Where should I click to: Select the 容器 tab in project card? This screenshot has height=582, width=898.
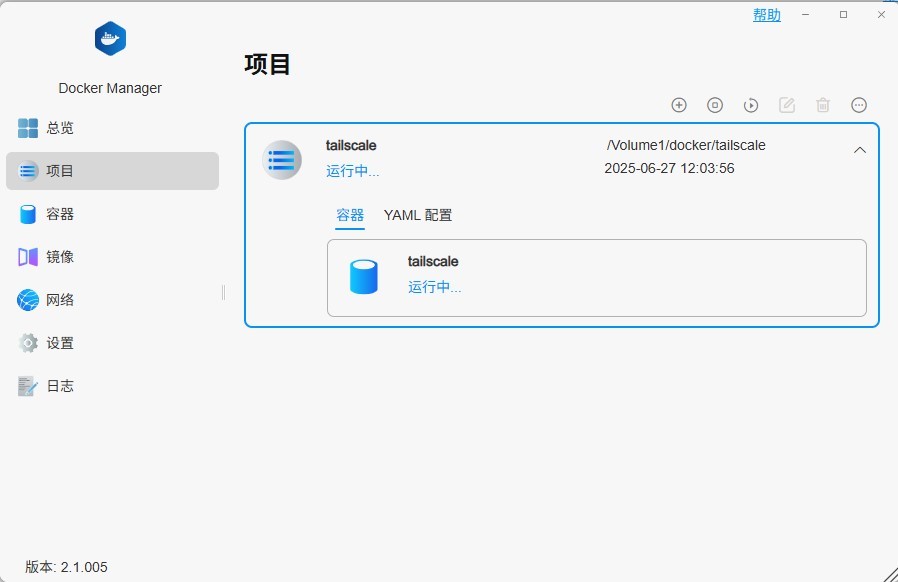click(350, 215)
